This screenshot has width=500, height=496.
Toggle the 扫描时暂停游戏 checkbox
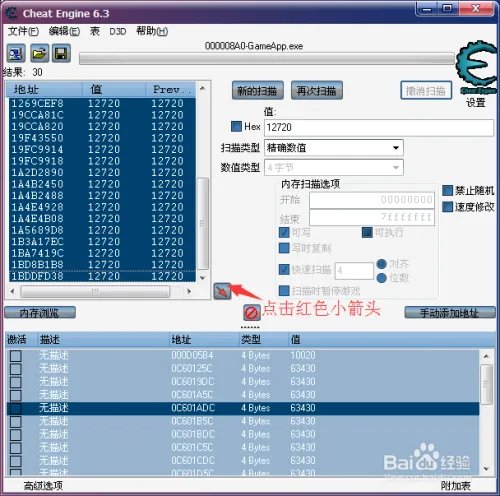(284, 291)
